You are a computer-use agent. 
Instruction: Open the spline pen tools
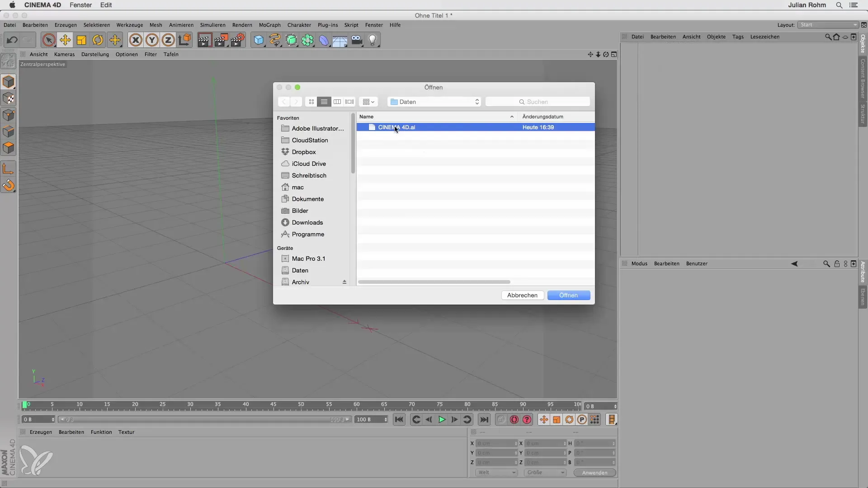(275, 40)
